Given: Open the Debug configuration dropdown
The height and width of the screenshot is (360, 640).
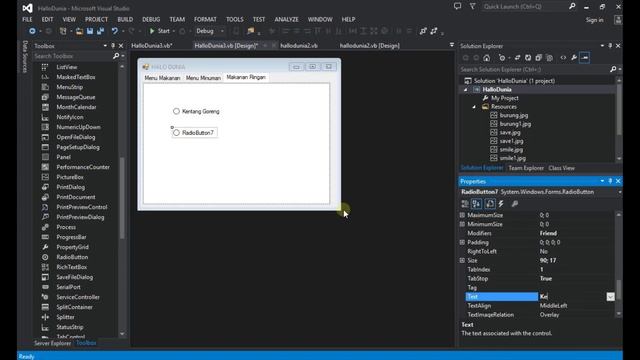Looking at the screenshot, I should 222,31.
